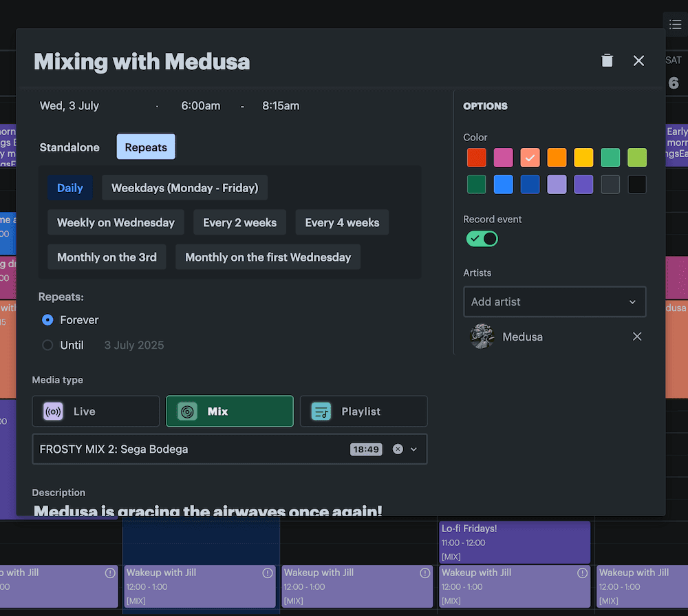Open the 6:00am start time picker

(200, 106)
